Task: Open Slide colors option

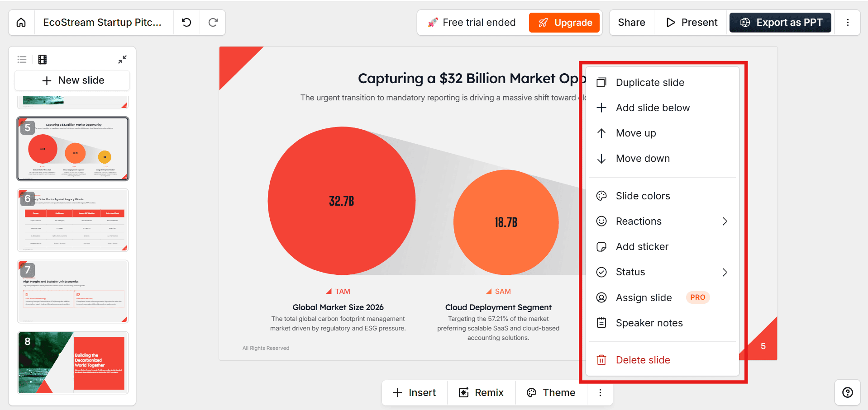Action: pyautogui.click(x=663, y=196)
